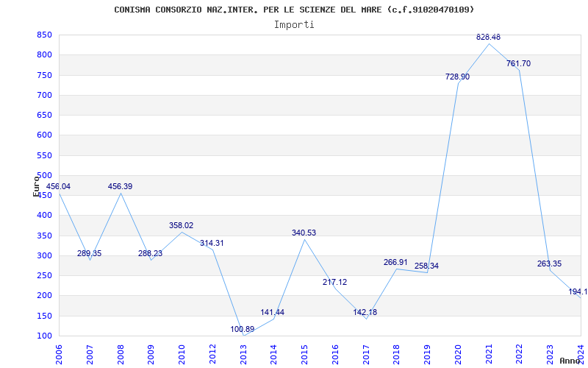
Task: Select the 761.70 data label
Action: point(519,64)
